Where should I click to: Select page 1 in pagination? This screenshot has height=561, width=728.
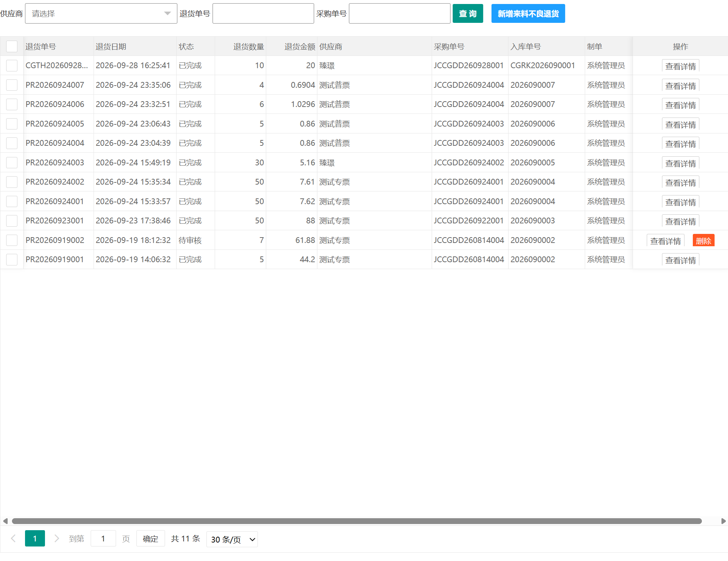coord(35,539)
